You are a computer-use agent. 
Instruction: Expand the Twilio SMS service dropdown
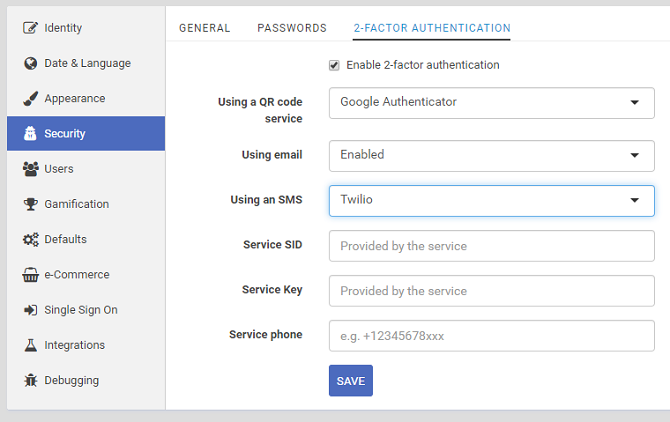[491, 201]
